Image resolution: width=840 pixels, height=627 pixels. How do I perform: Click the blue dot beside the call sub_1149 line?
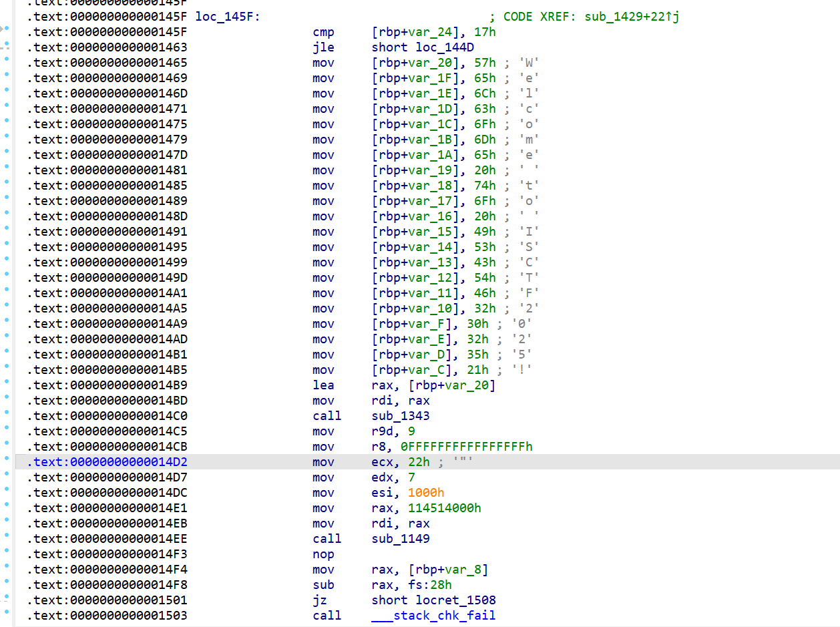pyautogui.click(x=7, y=538)
